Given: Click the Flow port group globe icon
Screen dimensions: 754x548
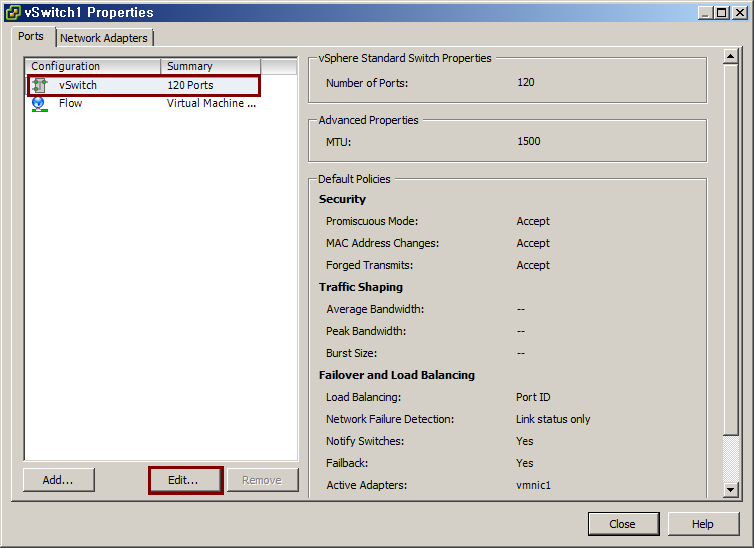Looking at the screenshot, I should coord(39,104).
